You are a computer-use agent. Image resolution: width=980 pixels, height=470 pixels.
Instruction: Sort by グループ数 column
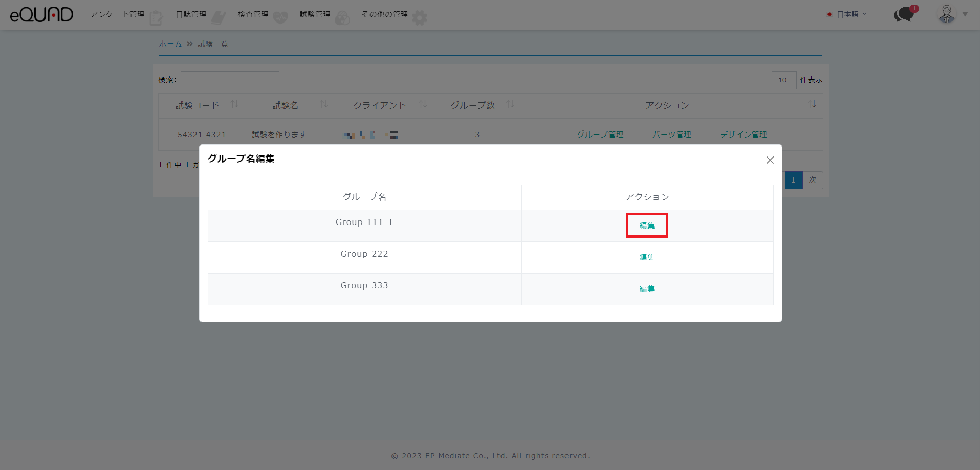coord(510,104)
